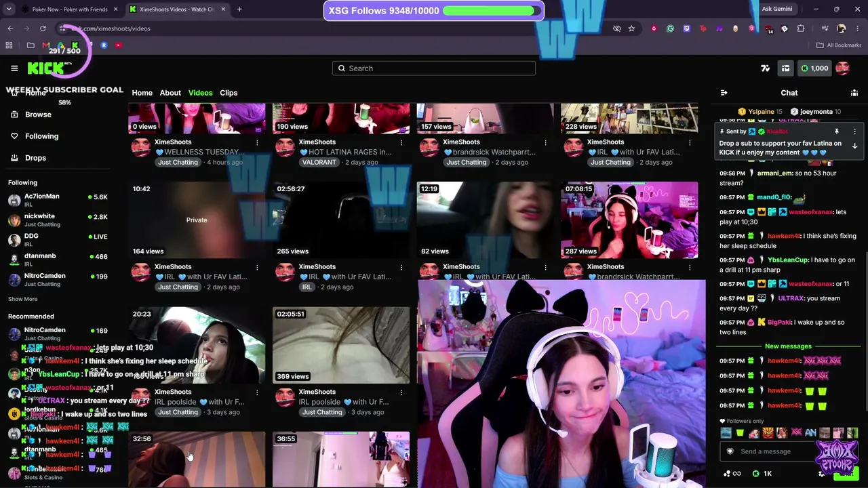
Task: Click armani_em's username in chat
Action: point(775,174)
